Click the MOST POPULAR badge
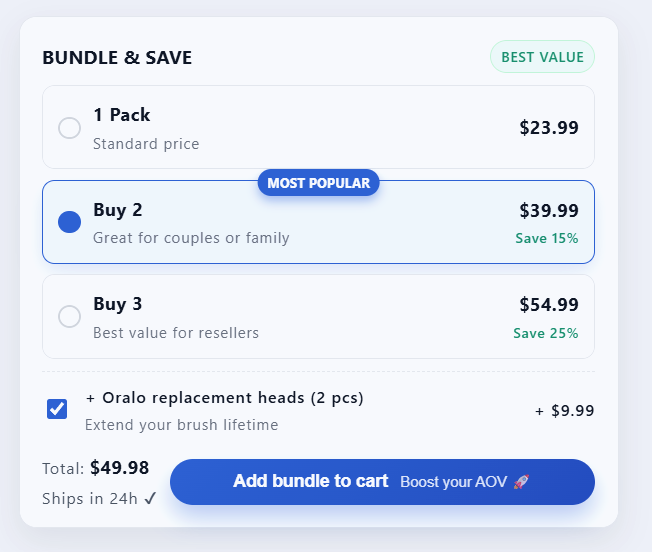This screenshot has width=652, height=552. [318, 183]
